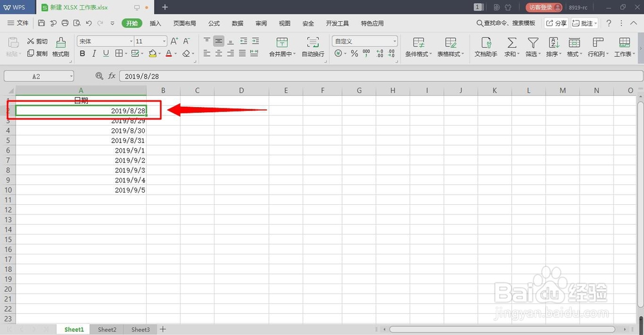Increase font size with A+ icon
Viewport: 644px width, 335px height.
(174, 41)
